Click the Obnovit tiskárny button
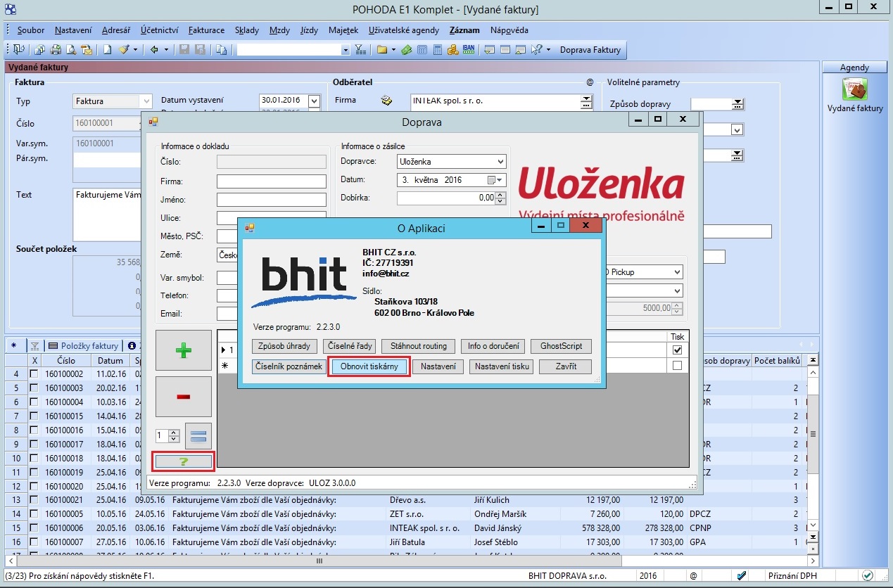 [369, 366]
